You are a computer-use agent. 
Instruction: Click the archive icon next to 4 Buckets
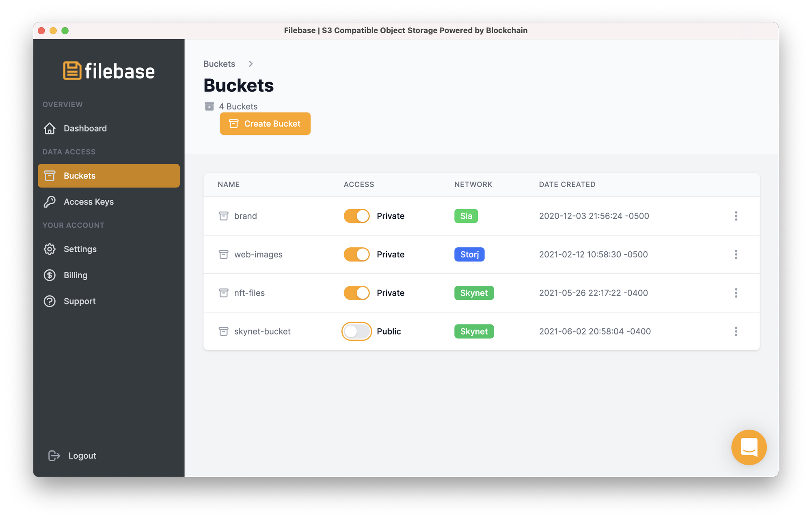[209, 106]
